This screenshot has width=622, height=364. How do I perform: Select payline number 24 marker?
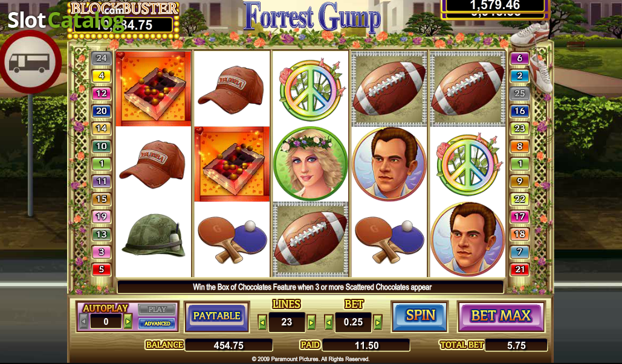[101, 58]
